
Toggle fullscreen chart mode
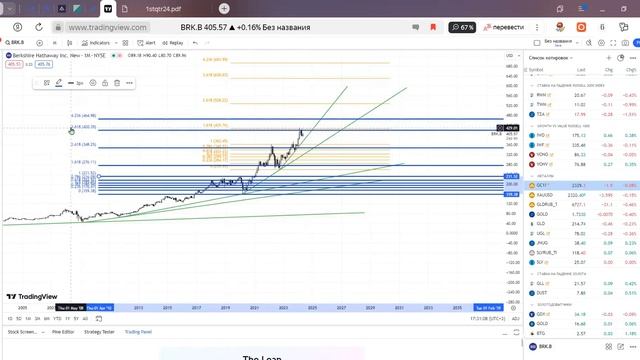point(613,43)
